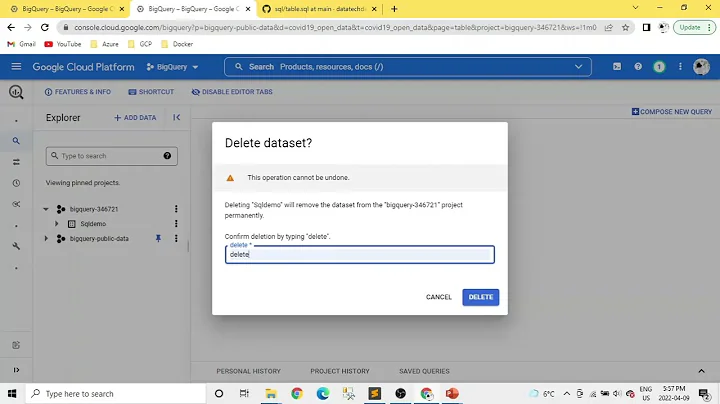Open a new browser tab
The height and width of the screenshot is (404, 720).
tap(394, 9)
